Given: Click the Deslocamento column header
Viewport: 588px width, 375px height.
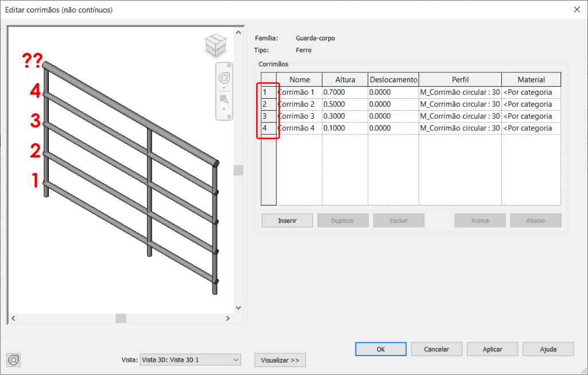Looking at the screenshot, I should tap(393, 79).
